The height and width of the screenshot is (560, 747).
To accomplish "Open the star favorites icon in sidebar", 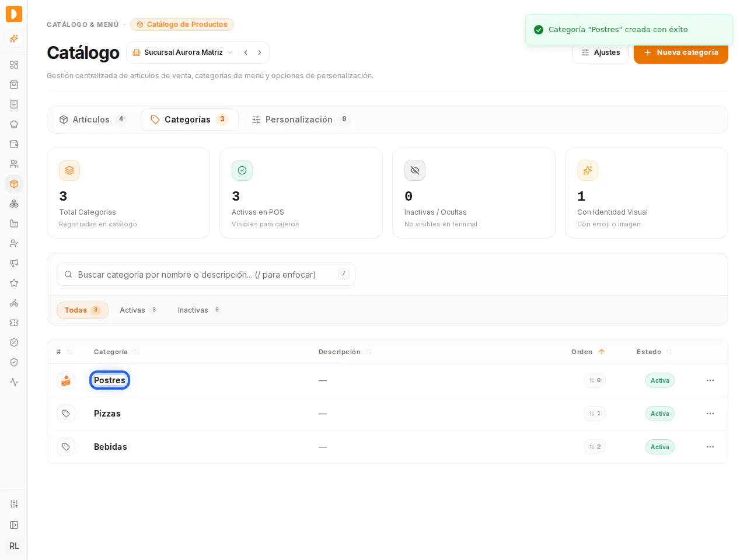I will click(14, 283).
